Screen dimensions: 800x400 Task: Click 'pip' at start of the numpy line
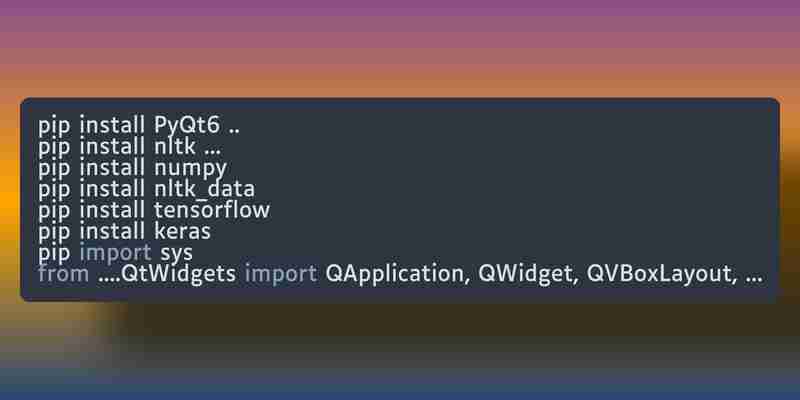[x=55, y=169]
